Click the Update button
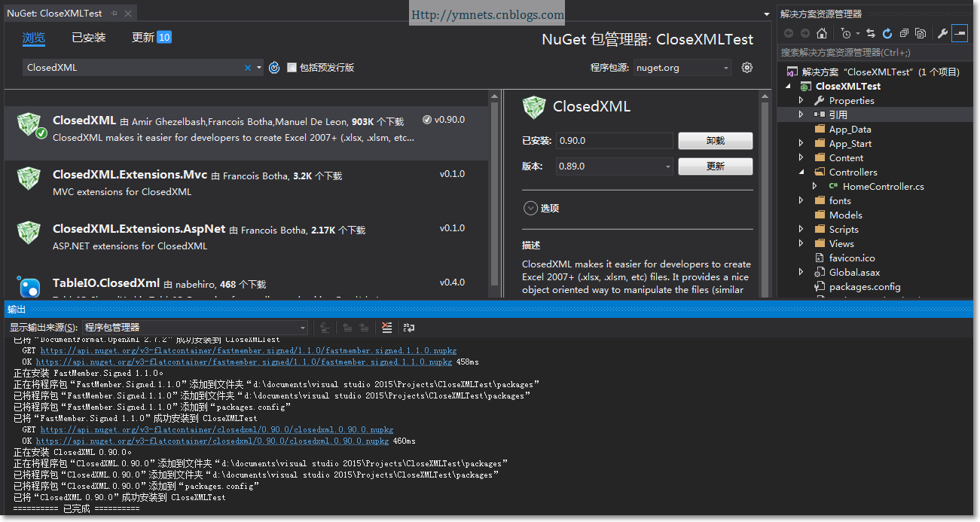Viewport: 980px width, 522px height. [715, 166]
